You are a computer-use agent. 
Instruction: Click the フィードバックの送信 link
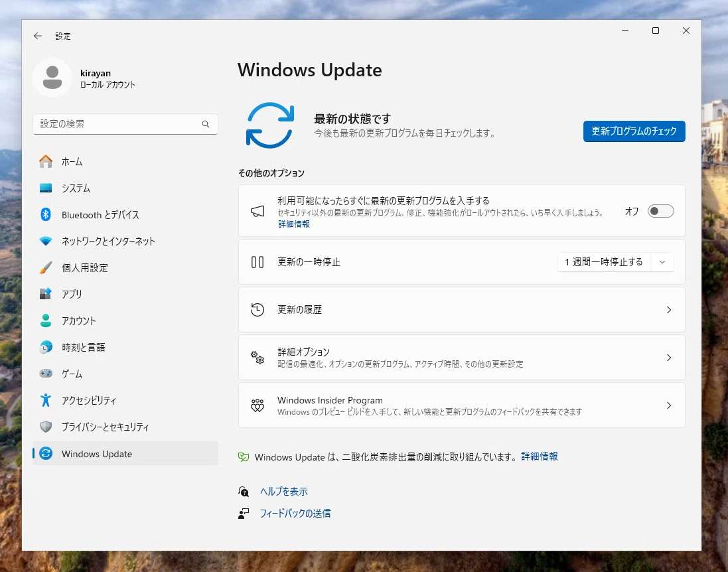[295, 513]
